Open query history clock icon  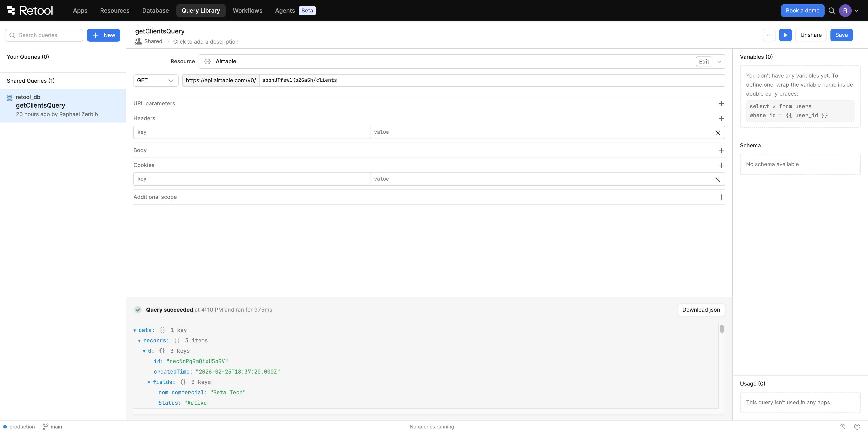(x=842, y=427)
